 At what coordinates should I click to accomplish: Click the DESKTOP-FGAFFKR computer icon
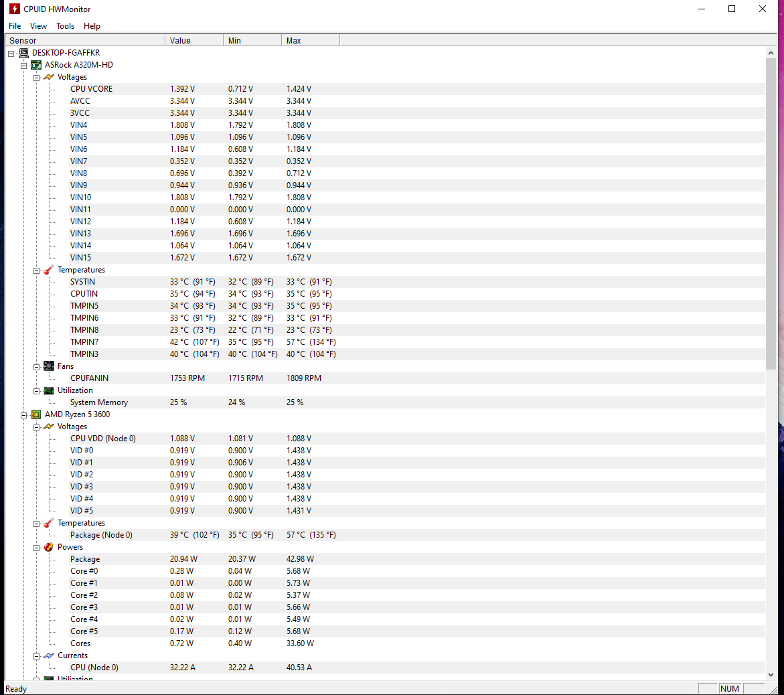coord(23,53)
